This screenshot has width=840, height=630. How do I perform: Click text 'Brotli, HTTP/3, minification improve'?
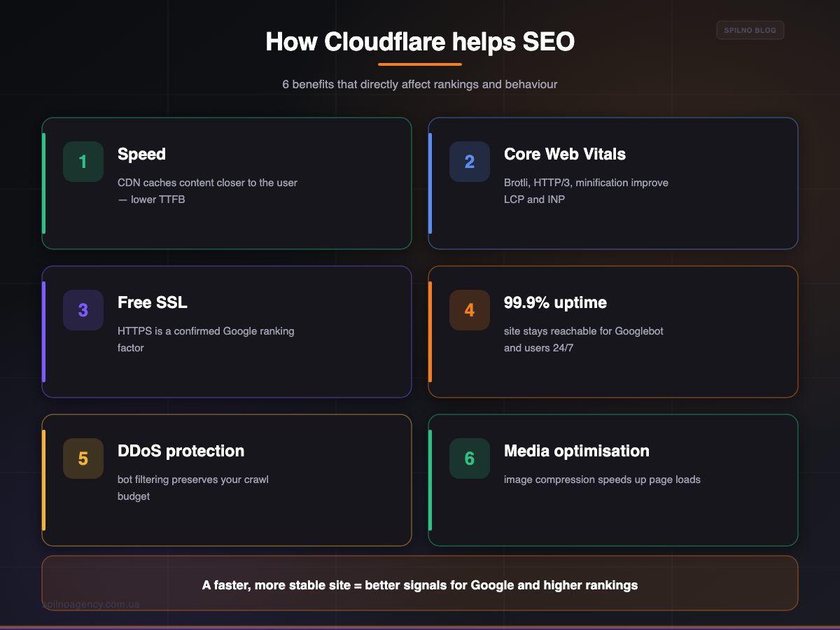pos(586,183)
